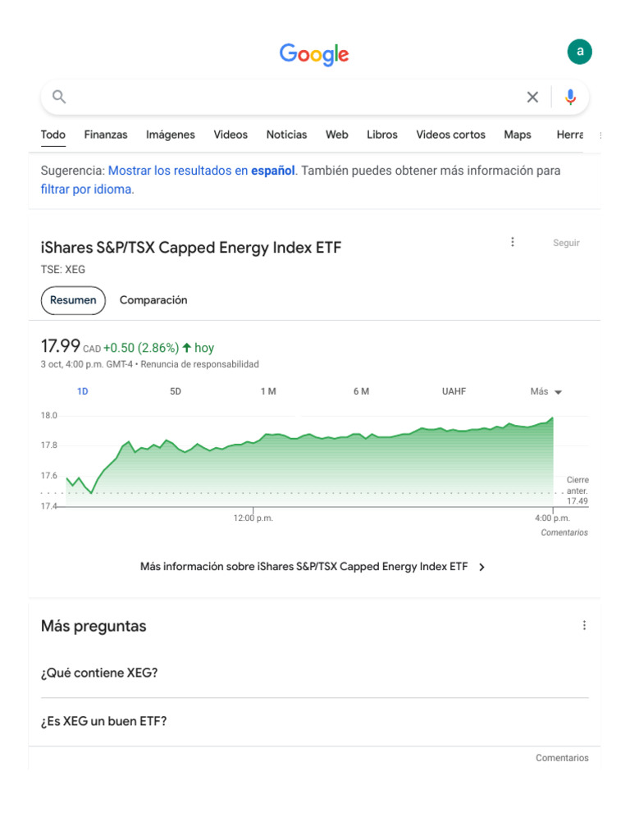Select the UAHF chart range

(x=454, y=391)
